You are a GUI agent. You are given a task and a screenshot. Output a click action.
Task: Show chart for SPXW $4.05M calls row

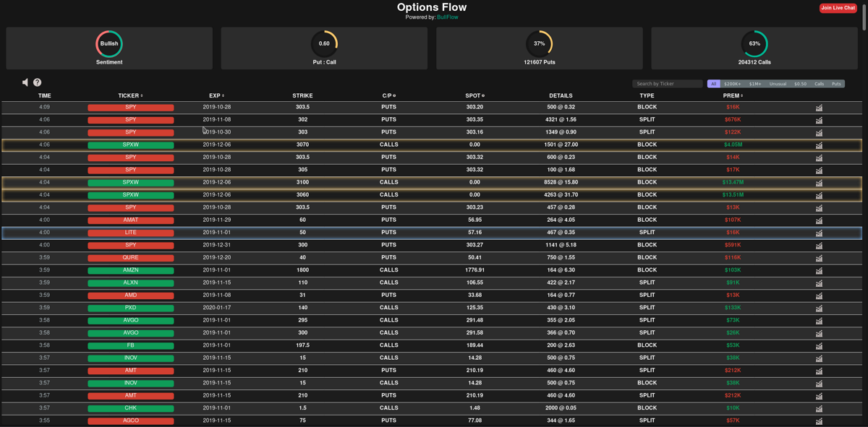pyautogui.click(x=819, y=145)
